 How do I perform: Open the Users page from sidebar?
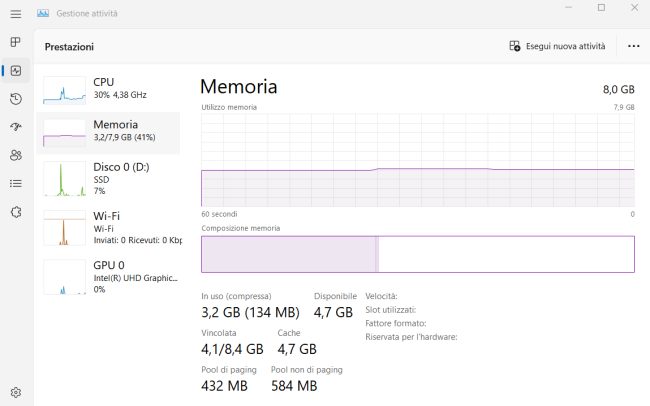click(x=16, y=155)
